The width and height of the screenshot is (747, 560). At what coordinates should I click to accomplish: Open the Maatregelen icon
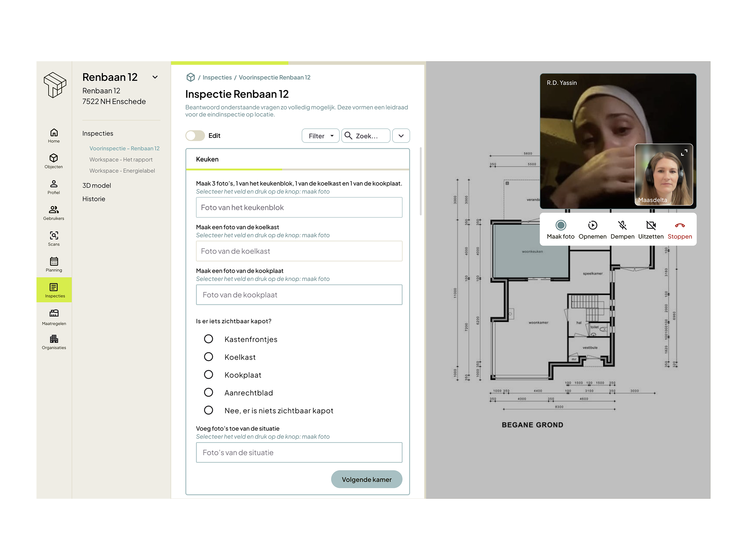[x=54, y=313]
